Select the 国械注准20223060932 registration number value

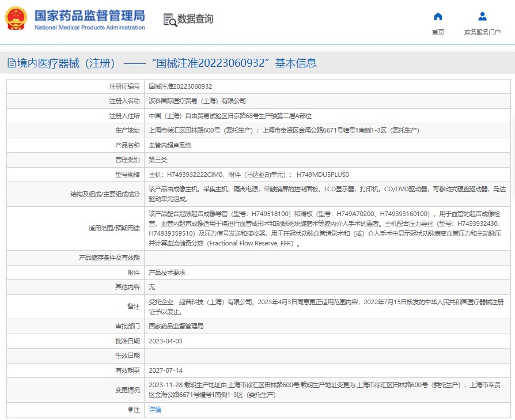(x=180, y=86)
